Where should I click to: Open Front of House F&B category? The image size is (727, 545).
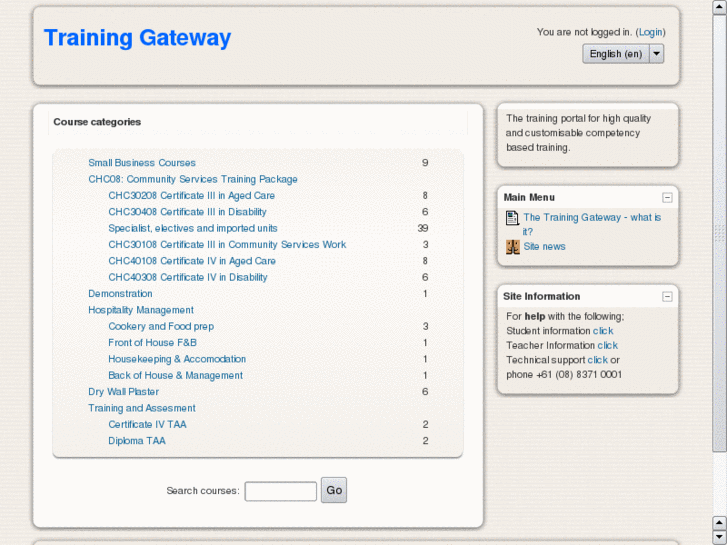pyautogui.click(x=153, y=343)
